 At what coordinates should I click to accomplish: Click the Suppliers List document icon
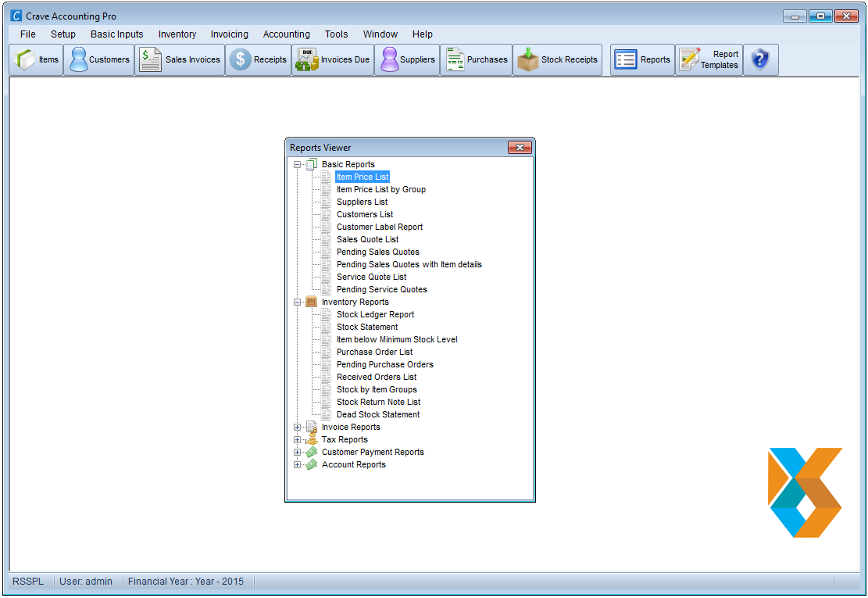326,202
